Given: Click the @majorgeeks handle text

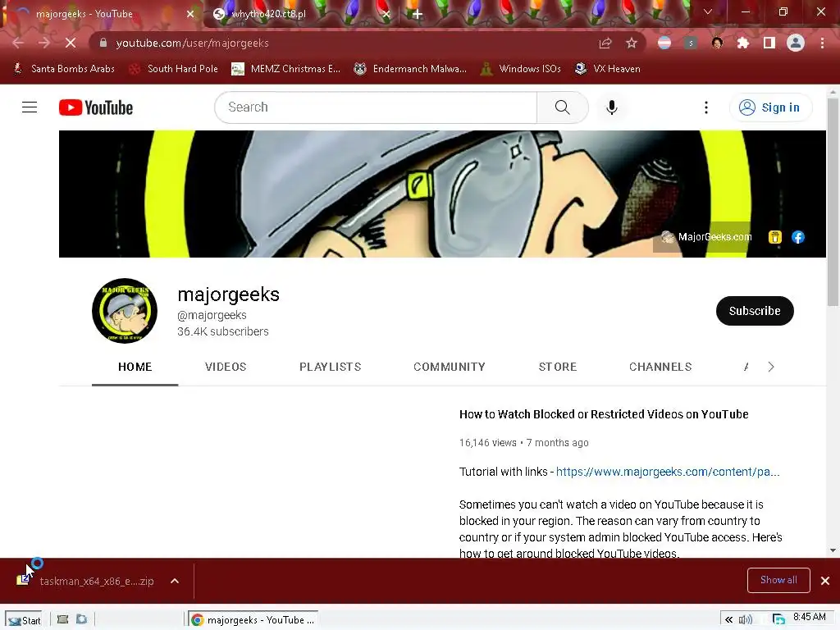Looking at the screenshot, I should pyautogui.click(x=212, y=315).
